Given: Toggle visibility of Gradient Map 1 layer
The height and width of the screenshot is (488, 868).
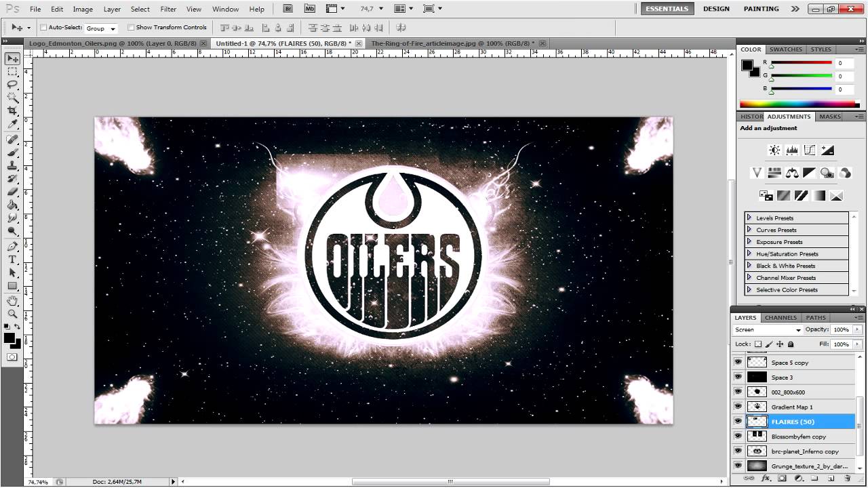Looking at the screenshot, I should tap(738, 407).
